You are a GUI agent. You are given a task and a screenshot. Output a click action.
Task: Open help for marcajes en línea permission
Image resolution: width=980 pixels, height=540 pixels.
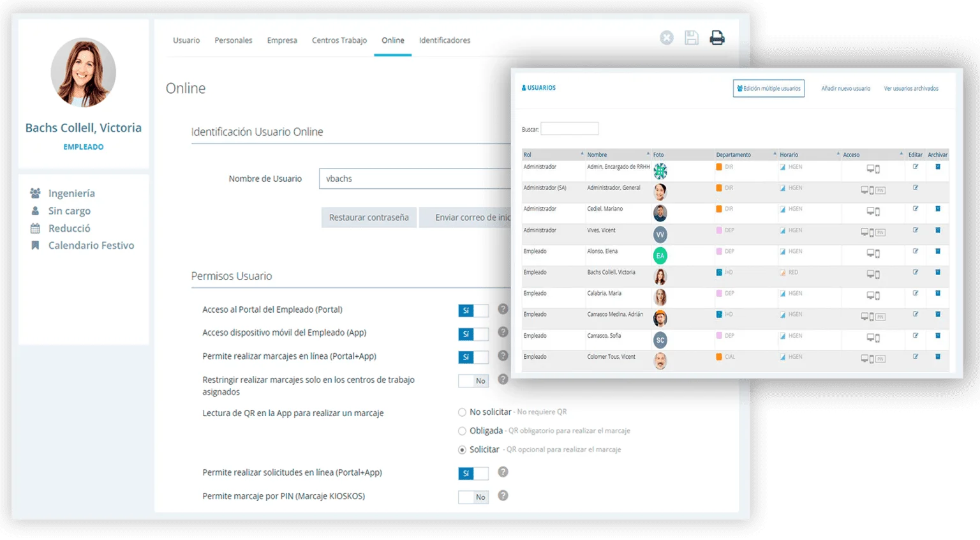tap(503, 356)
